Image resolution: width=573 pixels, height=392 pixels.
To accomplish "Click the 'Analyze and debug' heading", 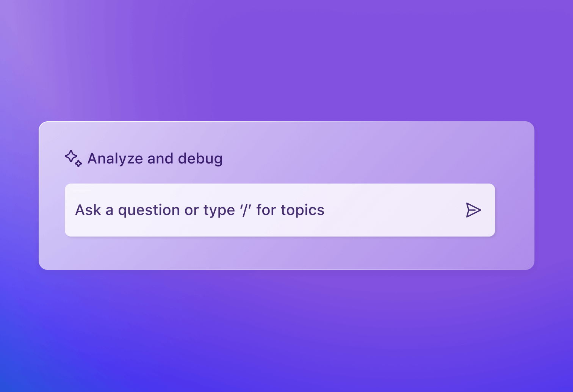I will (x=154, y=158).
